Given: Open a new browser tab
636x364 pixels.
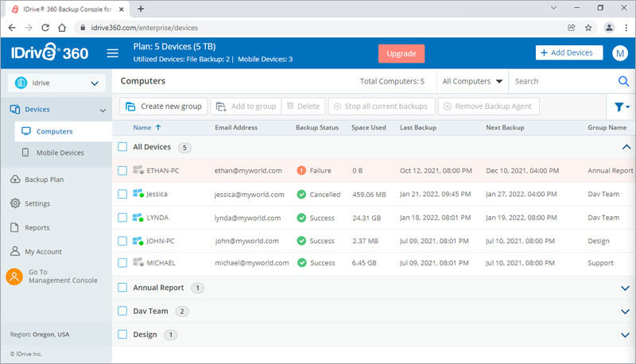Looking at the screenshot, I should click(141, 9).
